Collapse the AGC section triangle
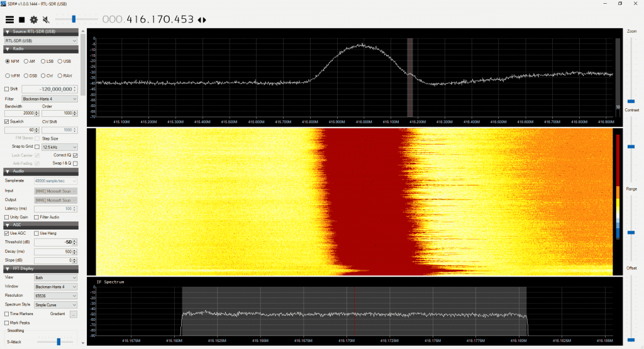Image resolution: width=644 pixels, height=349 pixels. (7, 225)
